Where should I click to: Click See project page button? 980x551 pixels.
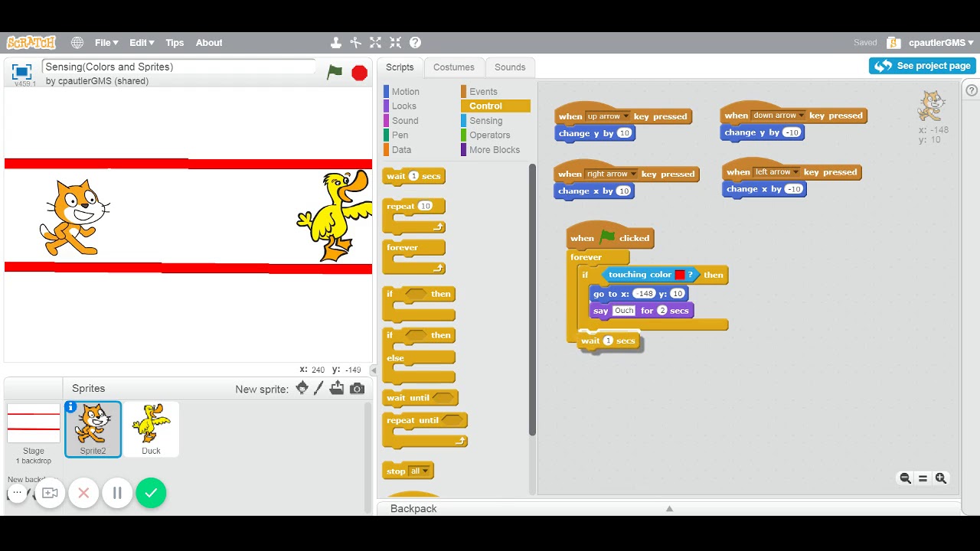tap(922, 66)
